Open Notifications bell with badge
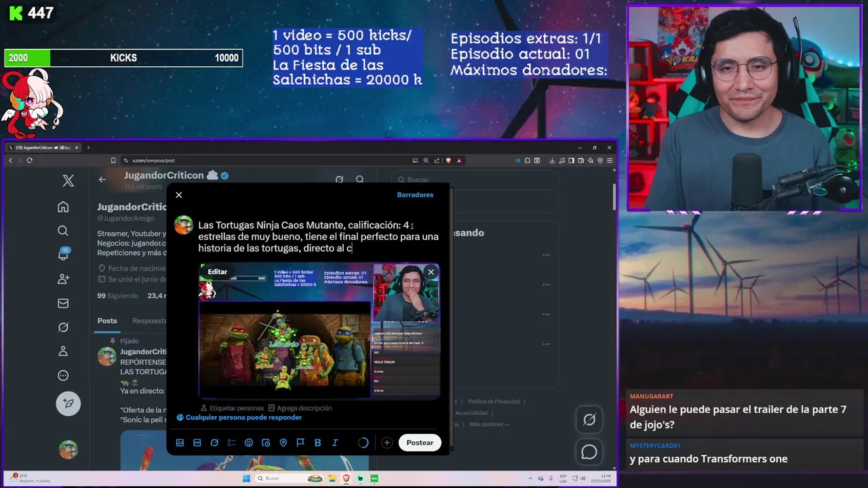Screen dimensions: 868x488 (x=63, y=254)
